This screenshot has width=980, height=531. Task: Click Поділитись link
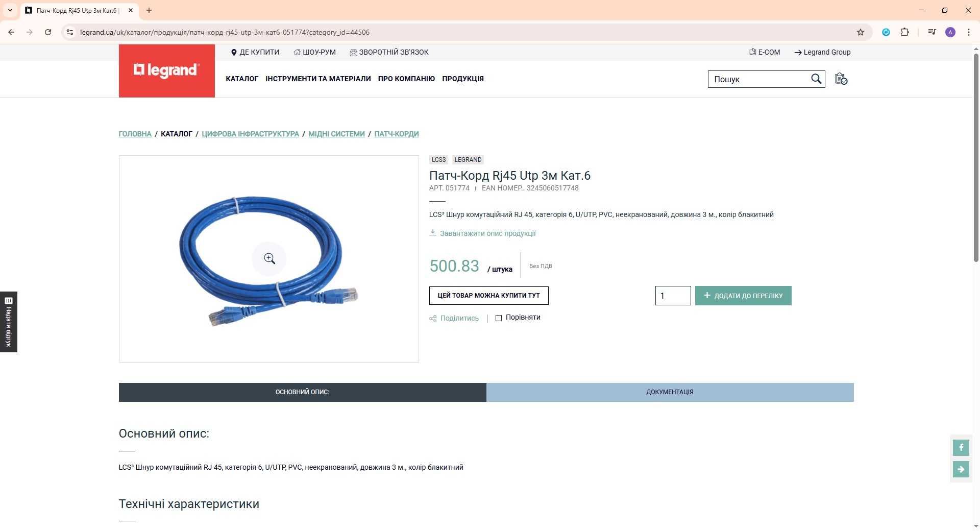459,318
